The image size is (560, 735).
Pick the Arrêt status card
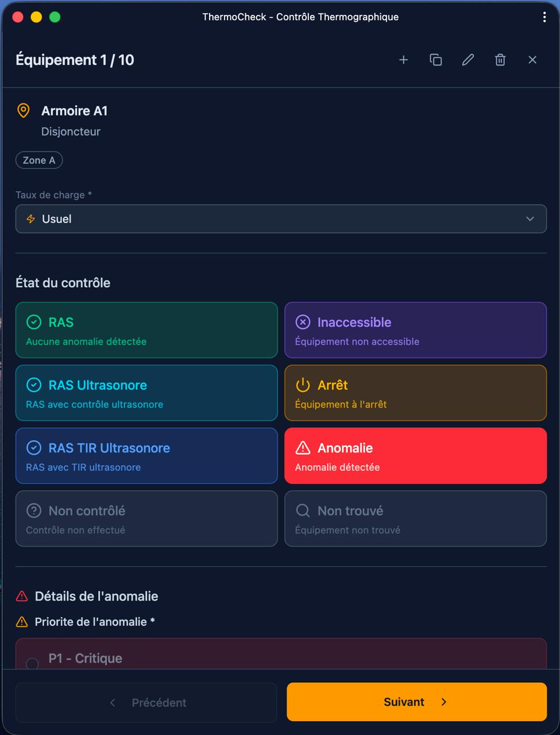[415, 393]
